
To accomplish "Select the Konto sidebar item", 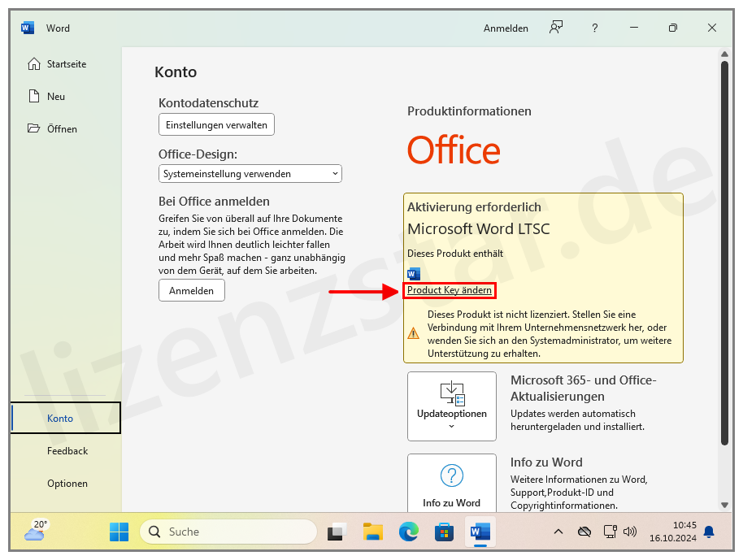I will [65, 418].
